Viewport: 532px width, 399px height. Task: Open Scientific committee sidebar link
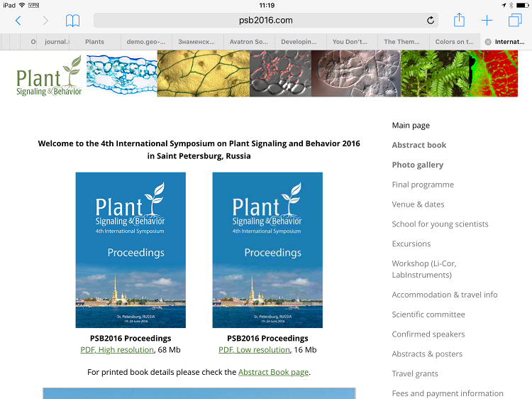click(x=428, y=314)
